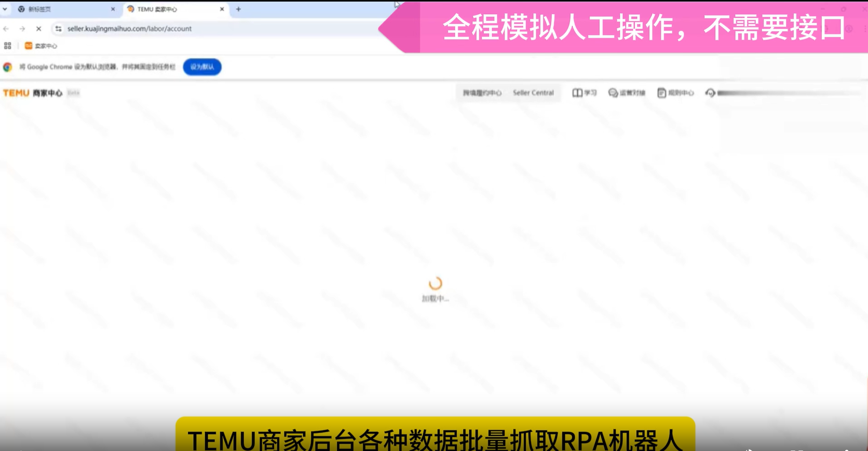868x451 pixels.
Task: Open Seller Central
Action: pyautogui.click(x=533, y=93)
